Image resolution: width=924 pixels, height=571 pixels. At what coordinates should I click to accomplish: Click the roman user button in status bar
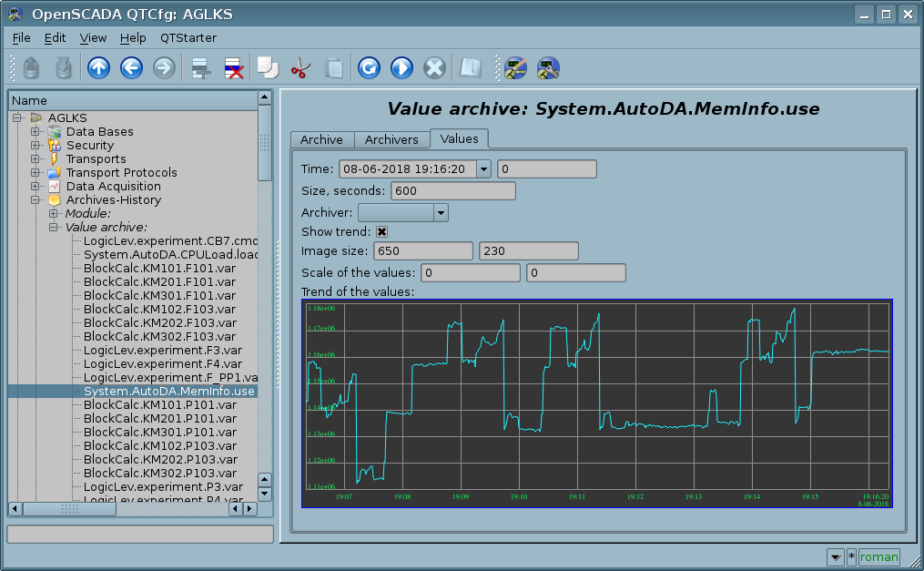878,557
